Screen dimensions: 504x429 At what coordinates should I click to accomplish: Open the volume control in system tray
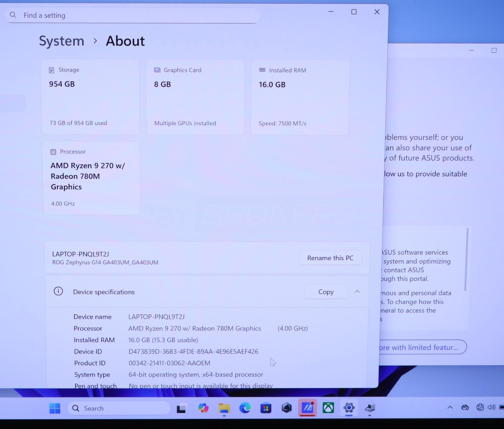tap(491, 408)
